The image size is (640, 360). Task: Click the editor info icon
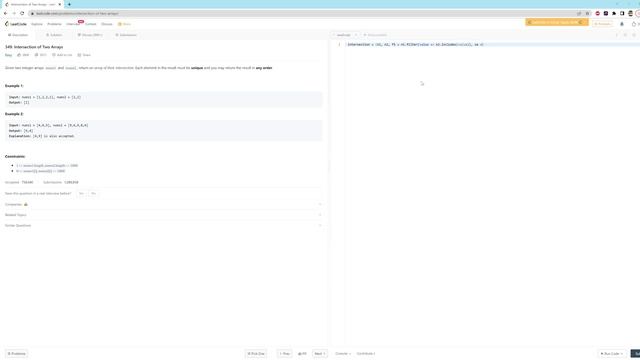617,35
